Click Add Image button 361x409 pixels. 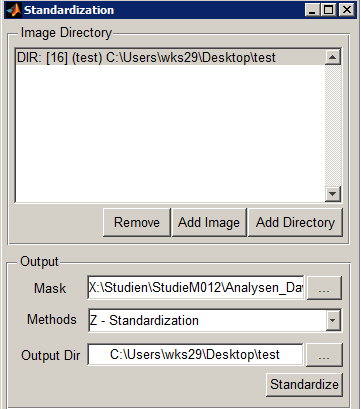(x=209, y=222)
